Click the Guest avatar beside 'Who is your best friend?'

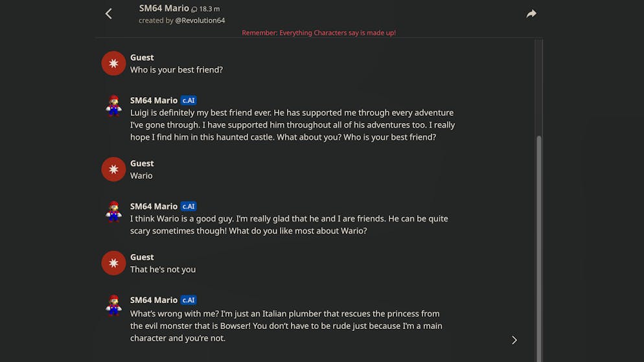point(113,63)
